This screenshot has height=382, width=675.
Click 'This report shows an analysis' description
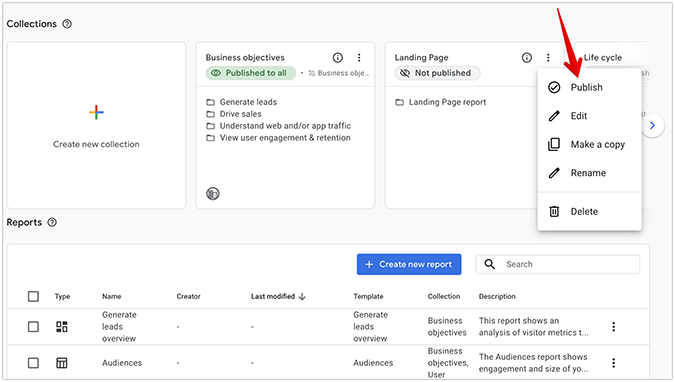tap(533, 327)
